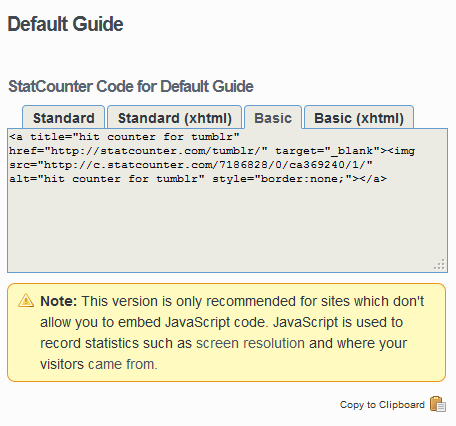The width and height of the screenshot is (456, 426).
Task: Open the Standard (xhtml) tab
Action: (175, 117)
